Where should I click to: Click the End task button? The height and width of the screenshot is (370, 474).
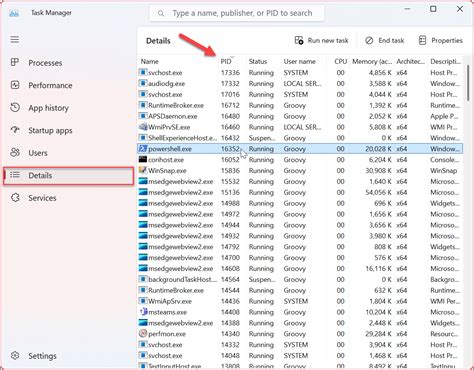pyautogui.click(x=384, y=41)
